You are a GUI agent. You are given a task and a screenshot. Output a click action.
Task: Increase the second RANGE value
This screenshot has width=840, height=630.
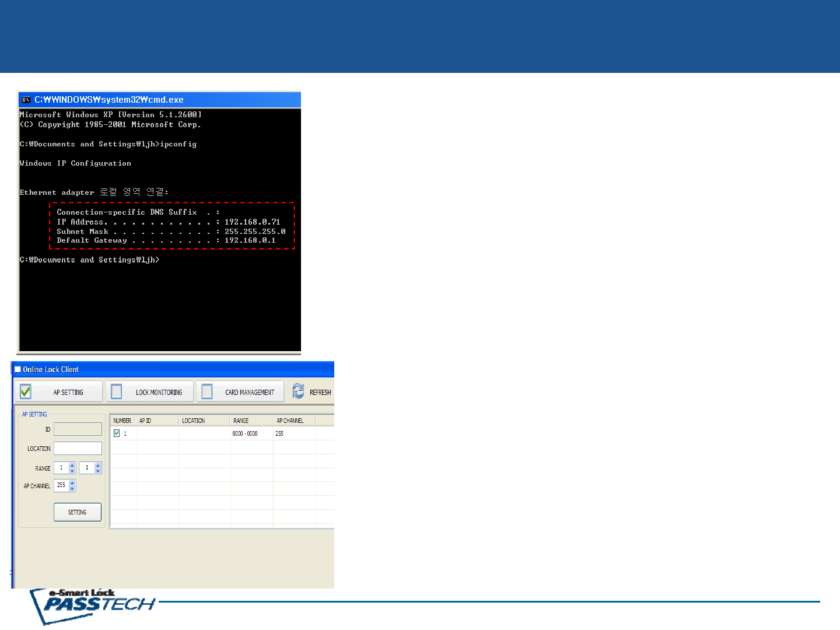click(x=98, y=466)
